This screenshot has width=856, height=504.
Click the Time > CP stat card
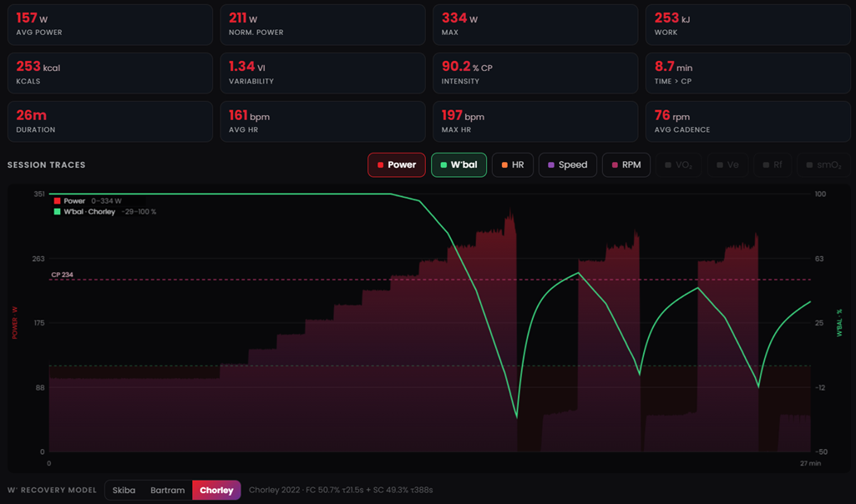(748, 73)
